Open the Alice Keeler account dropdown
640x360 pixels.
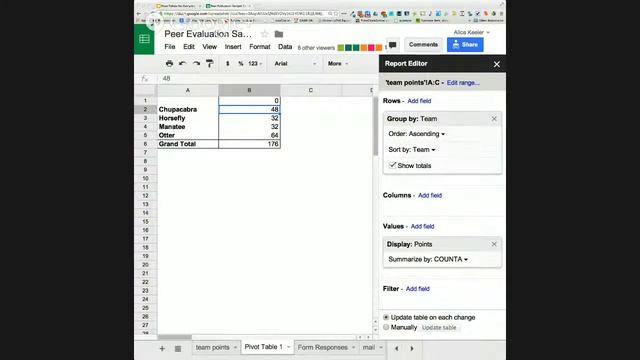471,32
